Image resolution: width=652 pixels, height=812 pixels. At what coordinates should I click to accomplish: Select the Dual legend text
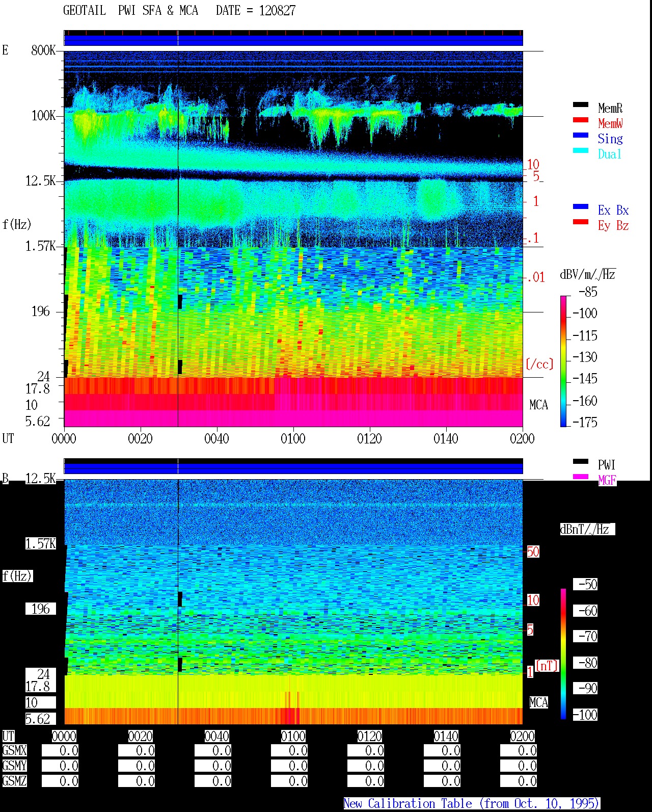click(610, 154)
